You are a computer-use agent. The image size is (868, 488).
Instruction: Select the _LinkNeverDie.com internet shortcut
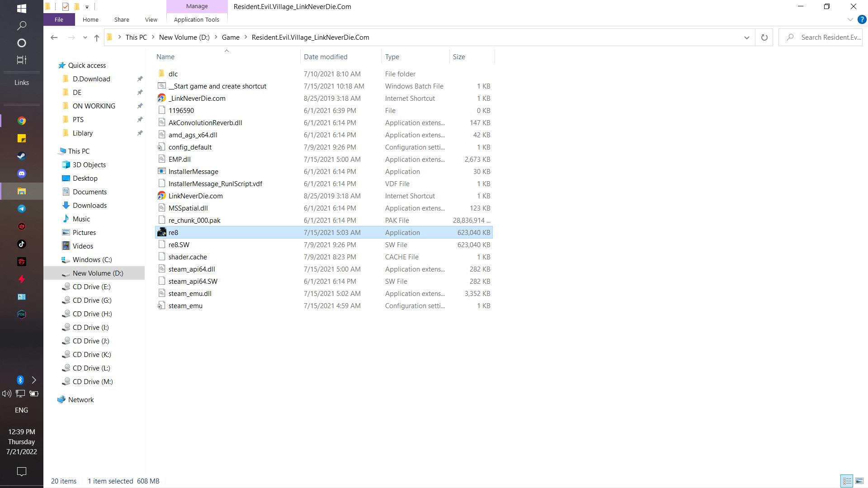197,99
